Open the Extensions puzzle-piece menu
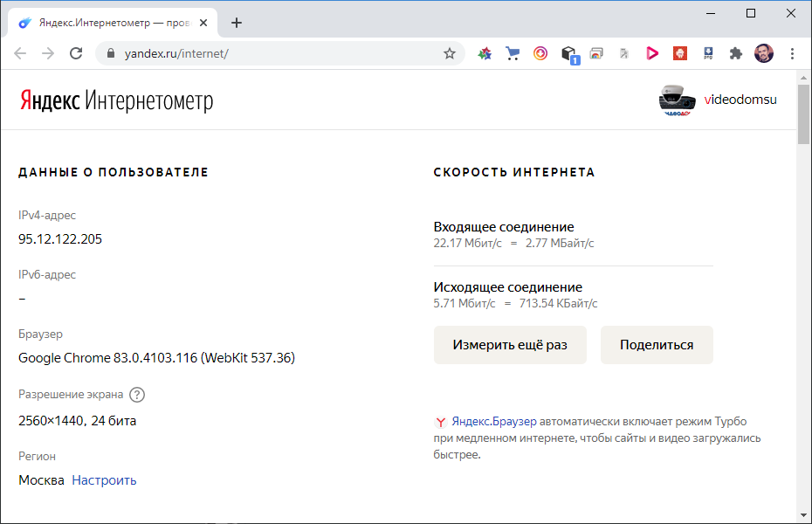 click(736, 53)
